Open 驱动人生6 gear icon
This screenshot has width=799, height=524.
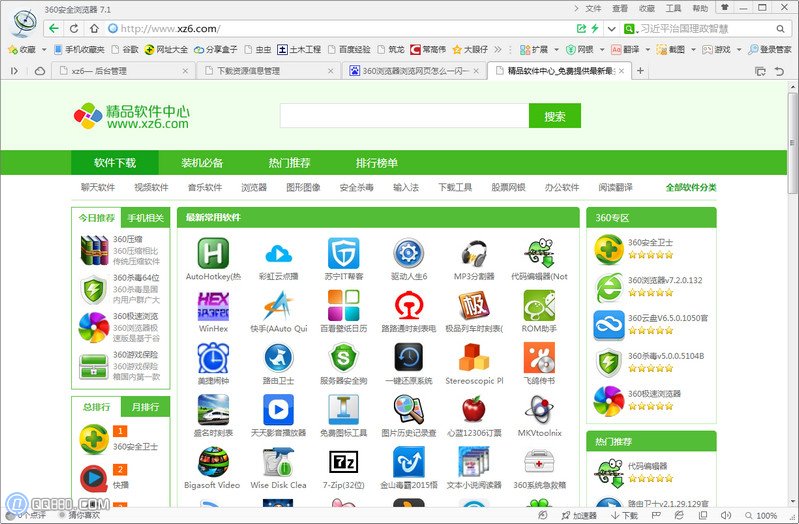pyautogui.click(x=409, y=253)
